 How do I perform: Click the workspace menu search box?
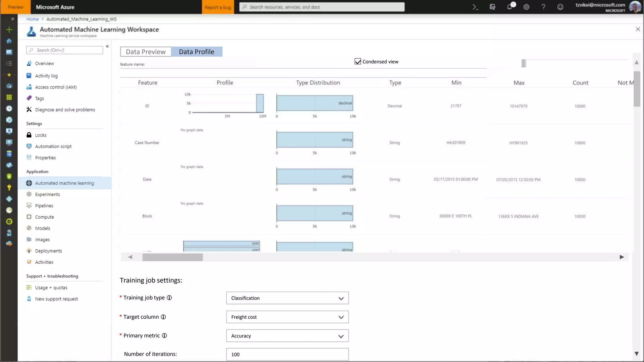(65, 50)
